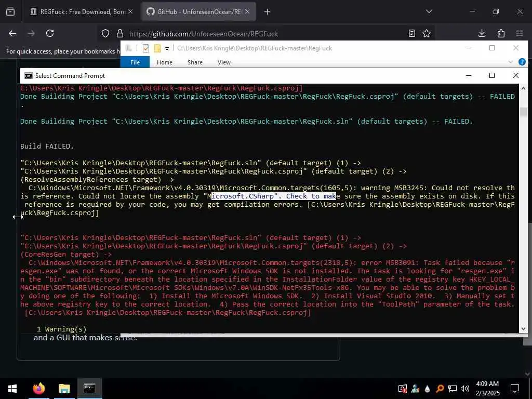The height and width of the screenshot is (399, 532).
Task: Click '(CoreResGen target) ->' line
Action: click(x=66, y=255)
